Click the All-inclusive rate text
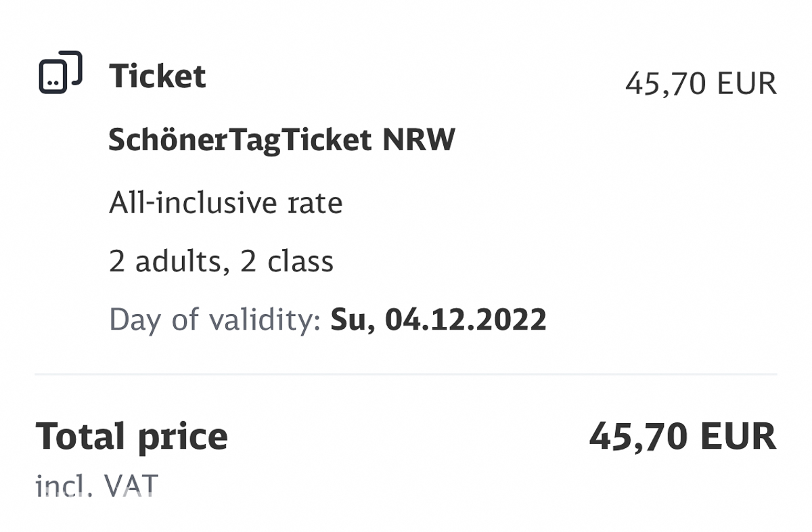The width and height of the screenshot is (812, 532). [226, 202]
